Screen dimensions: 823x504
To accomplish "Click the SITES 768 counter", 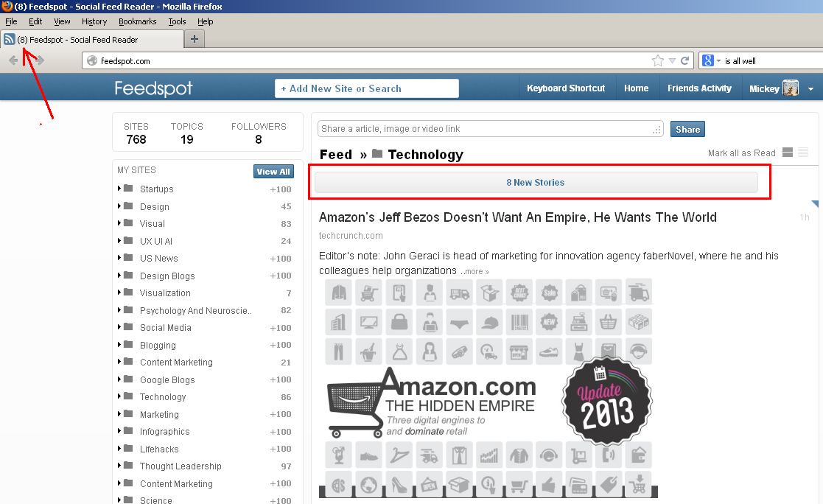I will (136, 133).
